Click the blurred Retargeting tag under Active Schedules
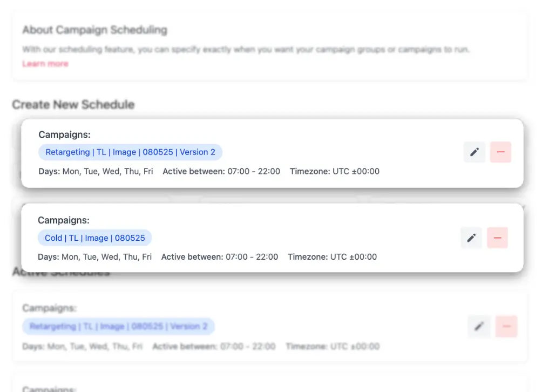Viewport: 542px width, 392px height. pyautogui.click(x=118, y=327)
